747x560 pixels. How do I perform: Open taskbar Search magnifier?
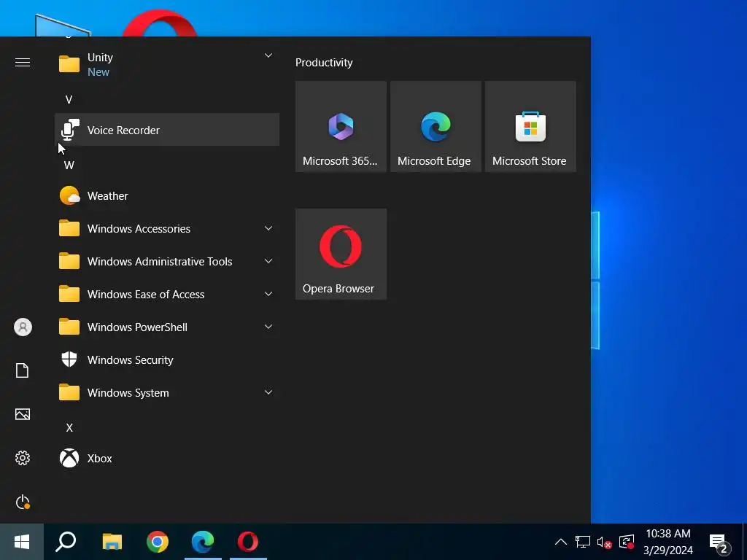66,542
